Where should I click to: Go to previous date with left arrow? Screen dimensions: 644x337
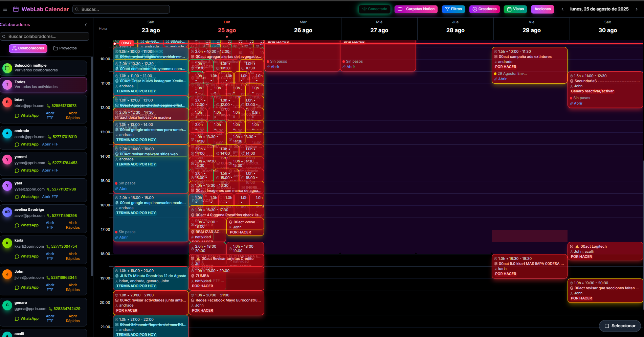pyautogui.click(x=562, y=9)
